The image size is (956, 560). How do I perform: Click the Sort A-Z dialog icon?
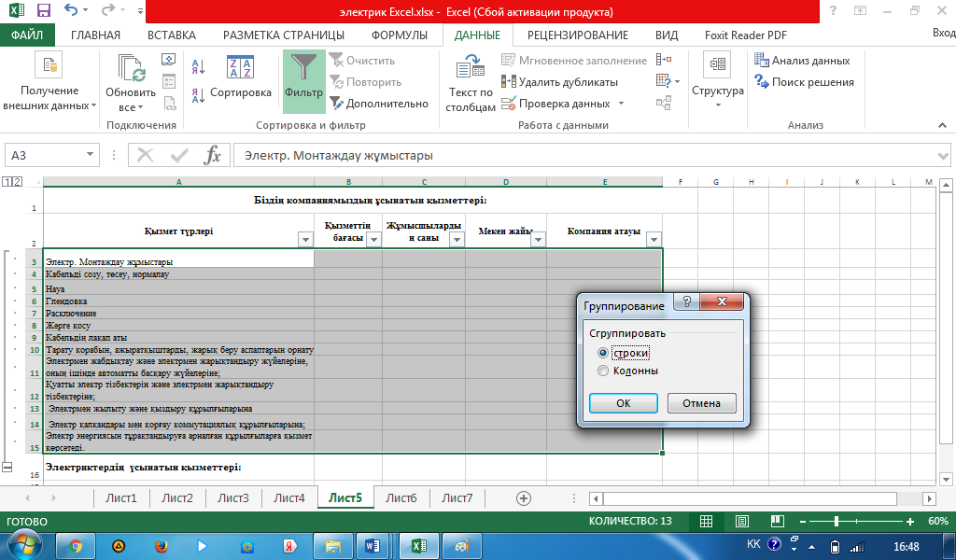(240, 68)
